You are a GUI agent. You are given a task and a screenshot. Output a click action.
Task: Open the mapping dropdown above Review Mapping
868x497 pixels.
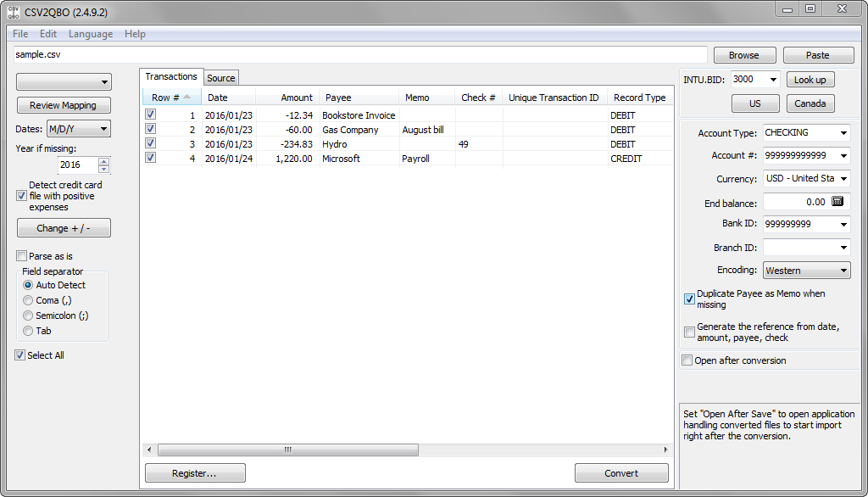coord(64,82)
